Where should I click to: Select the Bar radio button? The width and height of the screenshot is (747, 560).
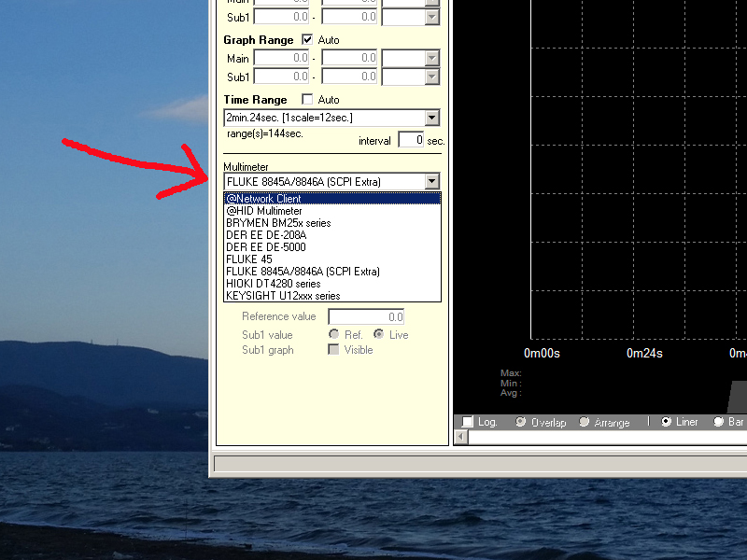(x=718, y=422)
